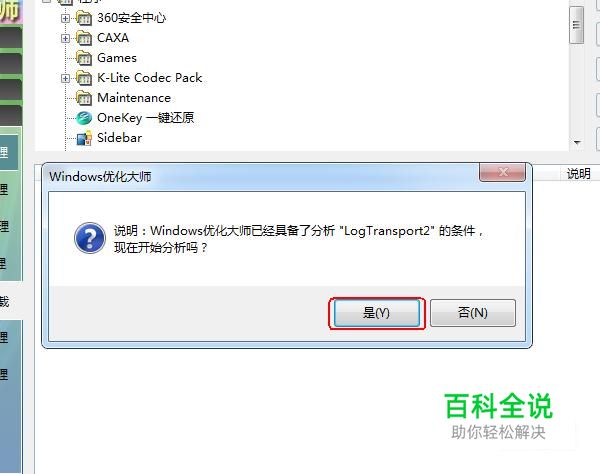Select the CAXA folder icon
Viewport: 600px width, 474px height.
[84, 38]
